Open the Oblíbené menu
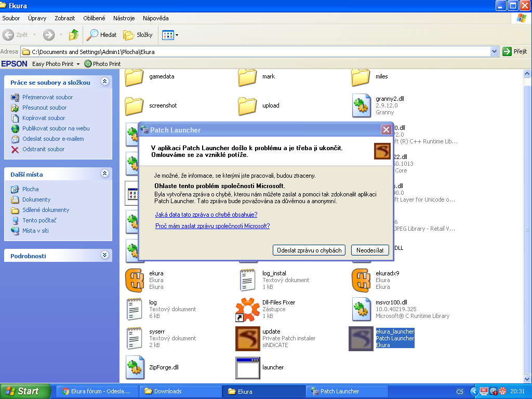532x399 pixels. coord(94,18)
